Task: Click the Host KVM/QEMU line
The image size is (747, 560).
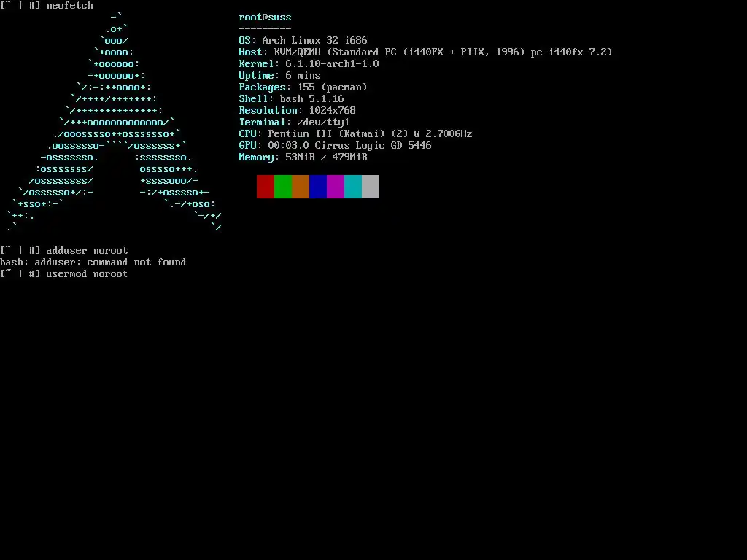Action: tap(425, 52)
